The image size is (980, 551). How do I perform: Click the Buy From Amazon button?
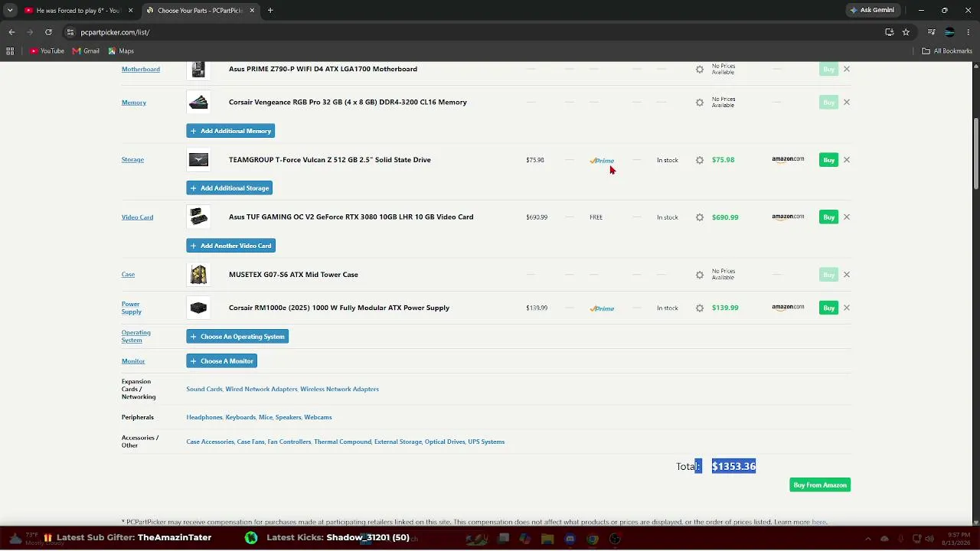coord(820,485)
